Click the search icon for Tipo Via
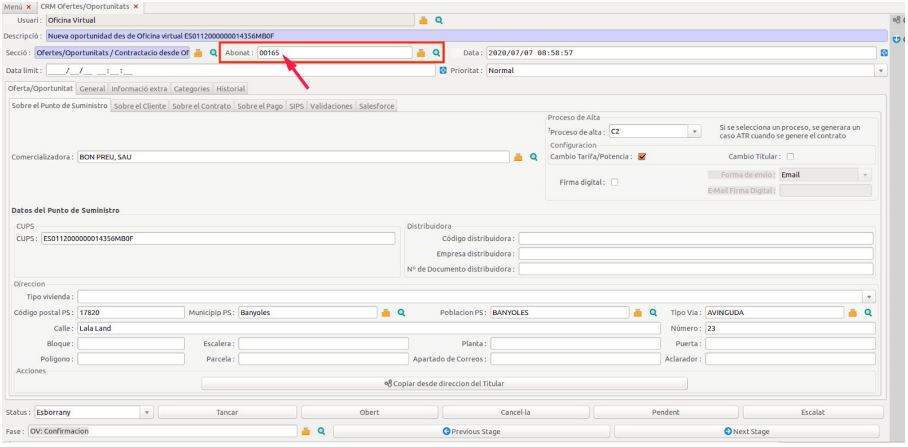The width and height of the screenshot is (908, 447). [868, 312]
